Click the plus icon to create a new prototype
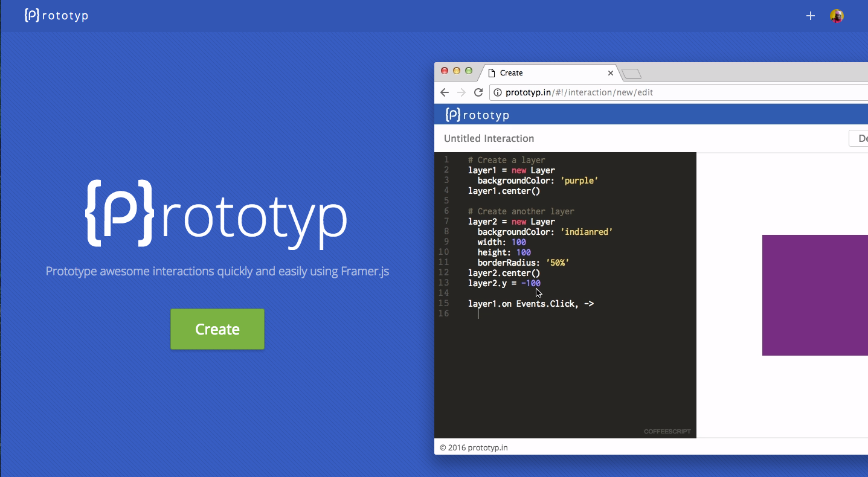868x477 pixels. [810, 16]
